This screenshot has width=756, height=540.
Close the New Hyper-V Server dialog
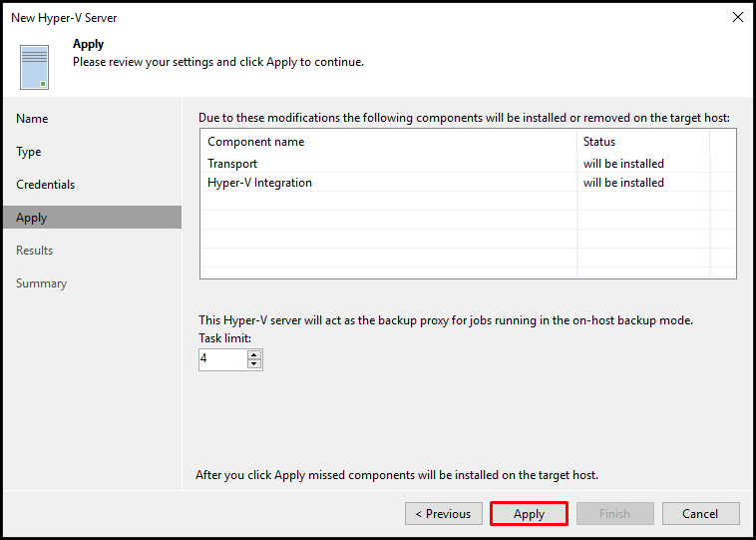[x=738, y=18]
